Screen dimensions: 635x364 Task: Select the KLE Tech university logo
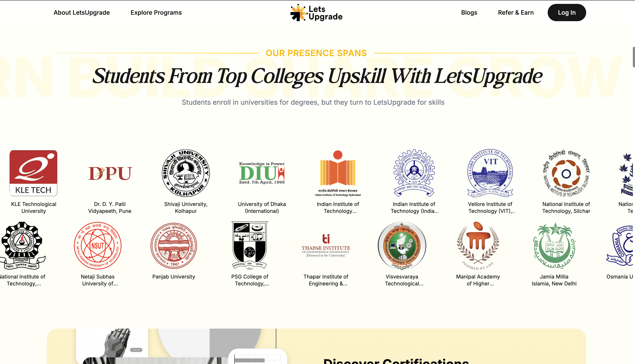tap(34, 173)
